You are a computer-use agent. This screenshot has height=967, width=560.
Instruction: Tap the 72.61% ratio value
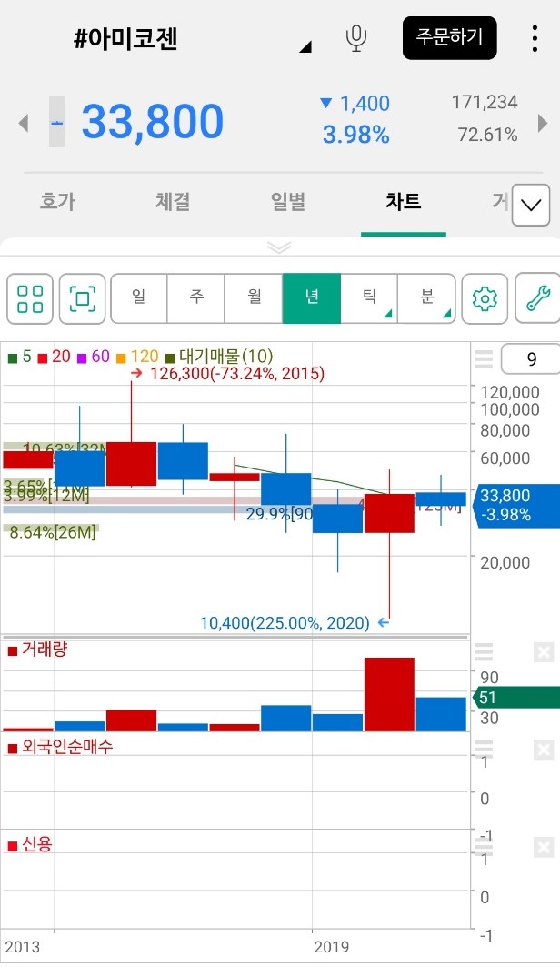(487, 135)
